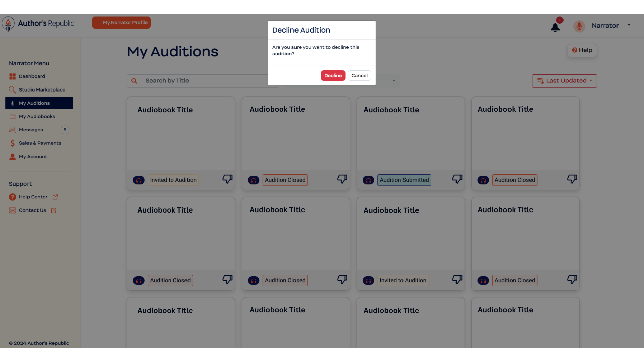Click the search magnifier icon in title search

coord(134,81)
